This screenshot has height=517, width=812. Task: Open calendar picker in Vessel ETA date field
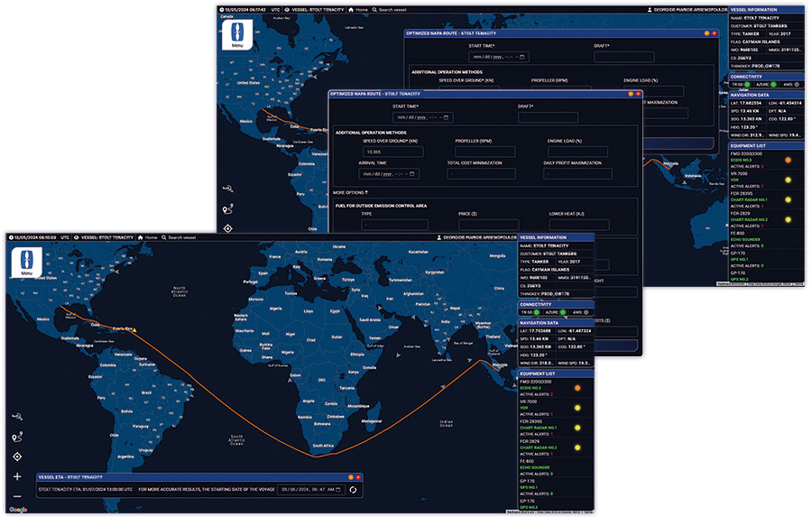[x=338, y=489]
